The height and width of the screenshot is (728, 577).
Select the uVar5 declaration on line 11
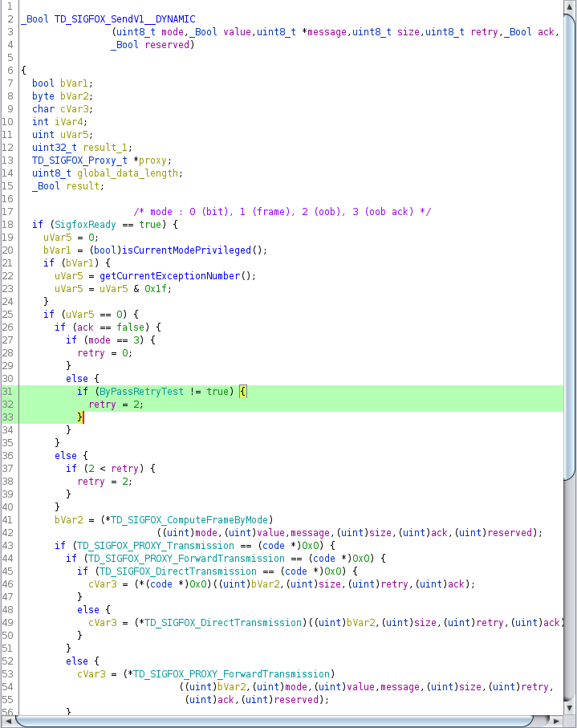click(74, 135)
